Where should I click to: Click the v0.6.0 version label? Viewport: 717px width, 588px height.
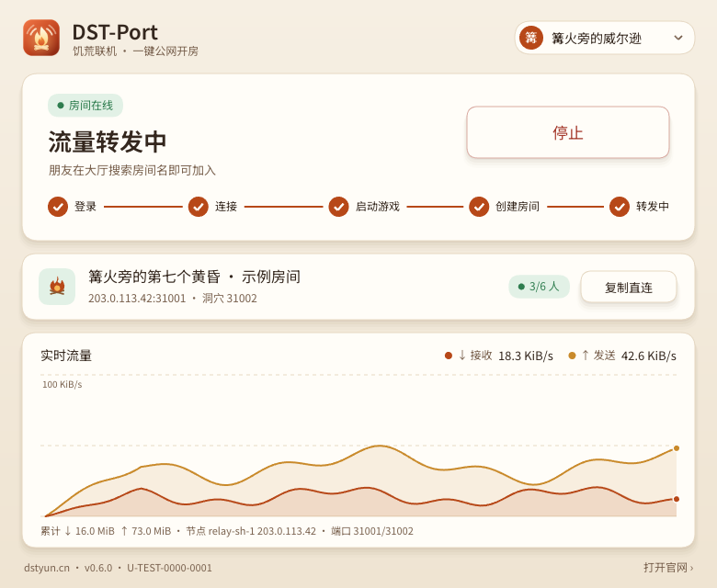98,568
